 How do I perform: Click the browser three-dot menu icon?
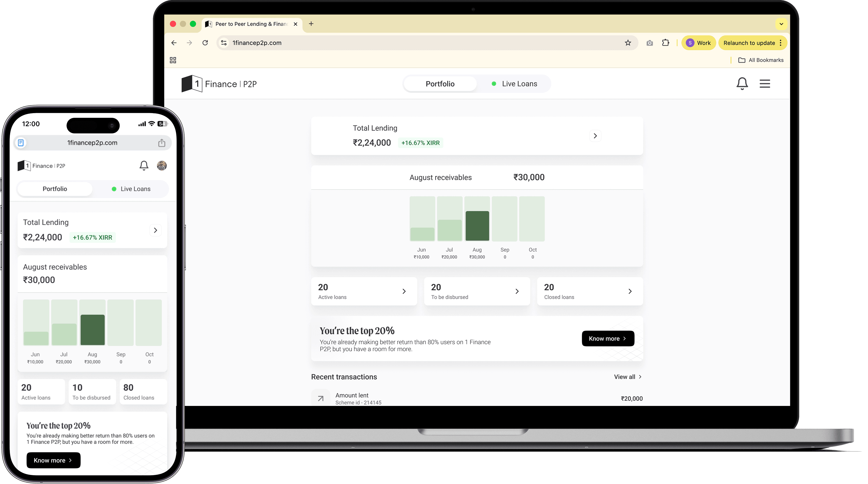pyautogui.click(x=780, y=43)
